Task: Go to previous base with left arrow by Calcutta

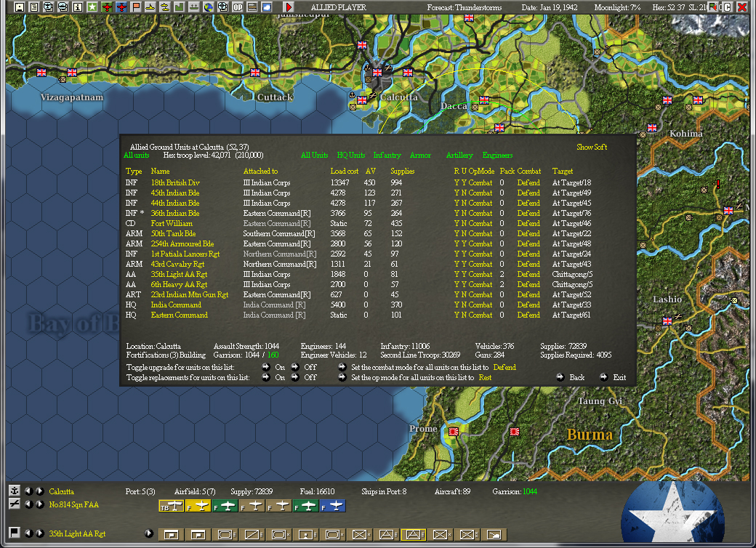Action: pos(29,491)
